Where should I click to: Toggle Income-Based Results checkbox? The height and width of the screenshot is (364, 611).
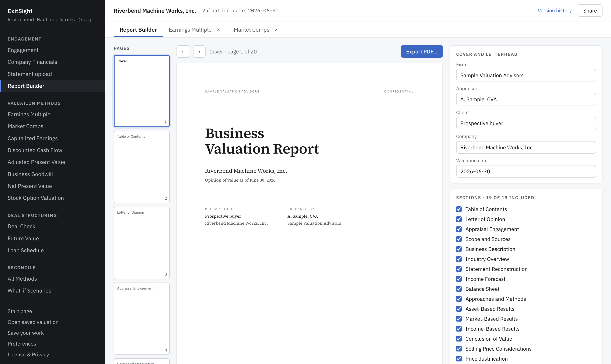[x=459, y=329]
